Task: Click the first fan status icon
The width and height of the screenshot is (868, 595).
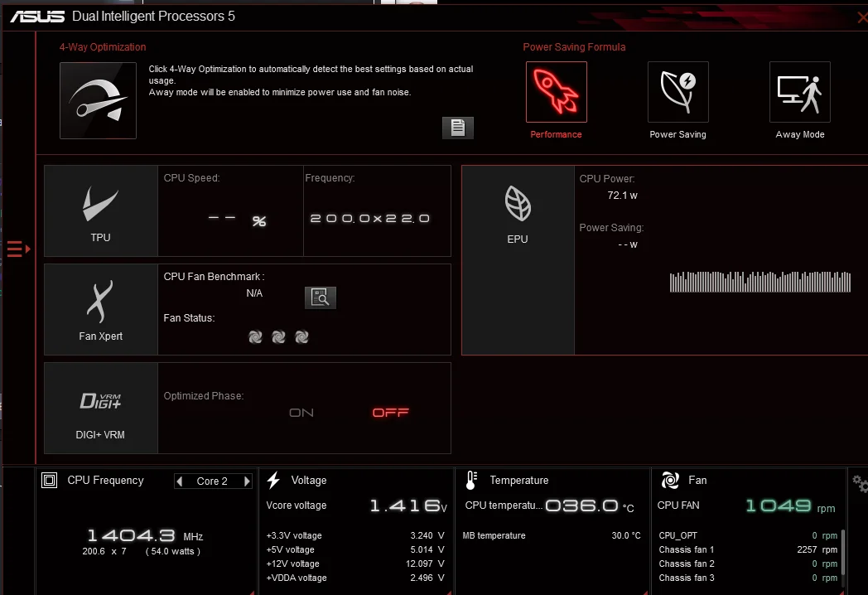Action: (255, 336)
